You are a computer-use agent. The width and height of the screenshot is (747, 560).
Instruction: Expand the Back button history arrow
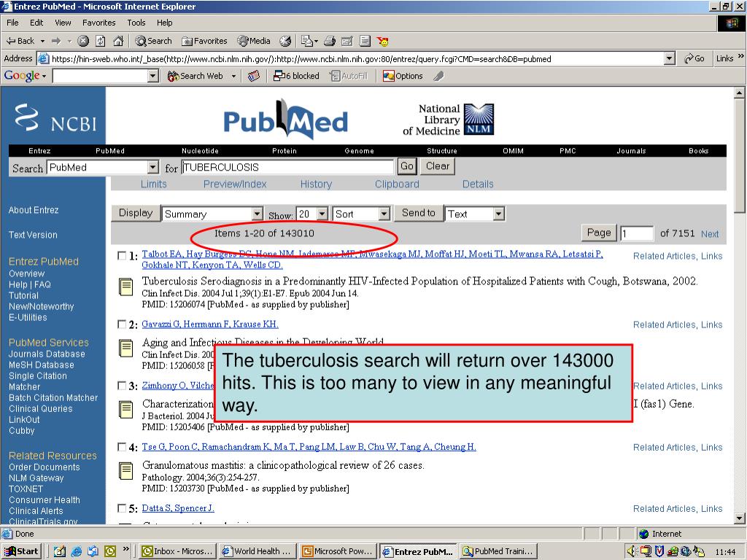coord(42,42)
